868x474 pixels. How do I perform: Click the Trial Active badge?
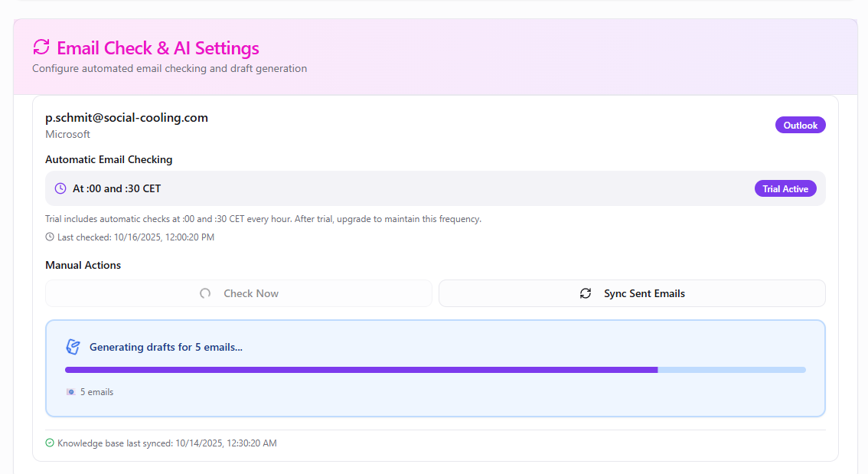click(x=785, y=188)
